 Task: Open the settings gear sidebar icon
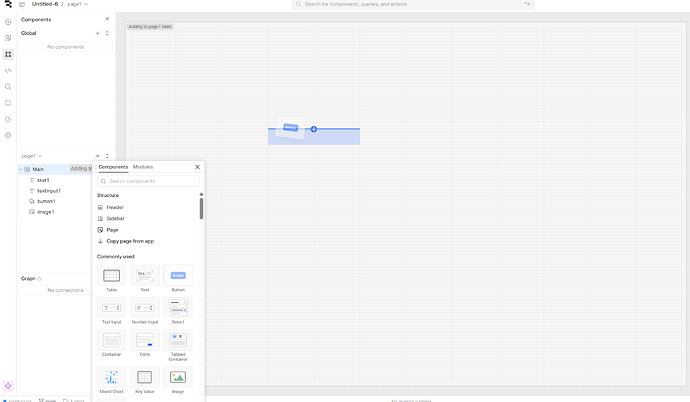click(8, 135)
